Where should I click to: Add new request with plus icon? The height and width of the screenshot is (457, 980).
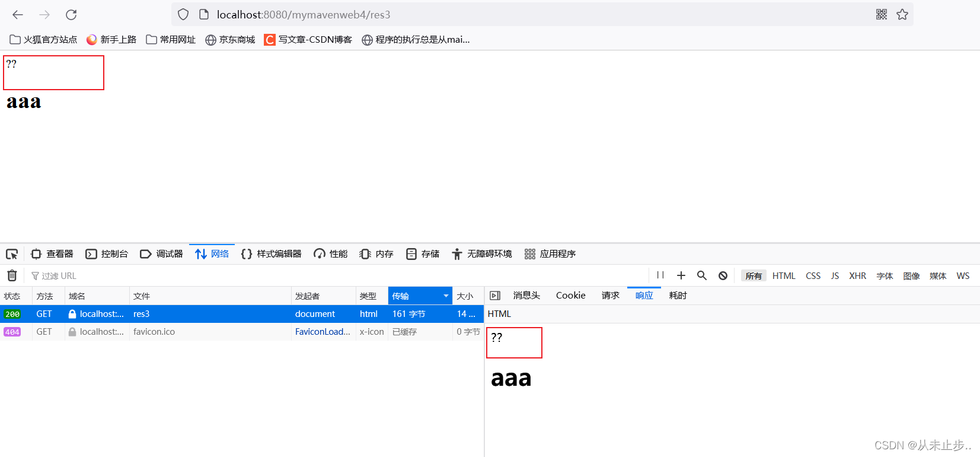681,275
